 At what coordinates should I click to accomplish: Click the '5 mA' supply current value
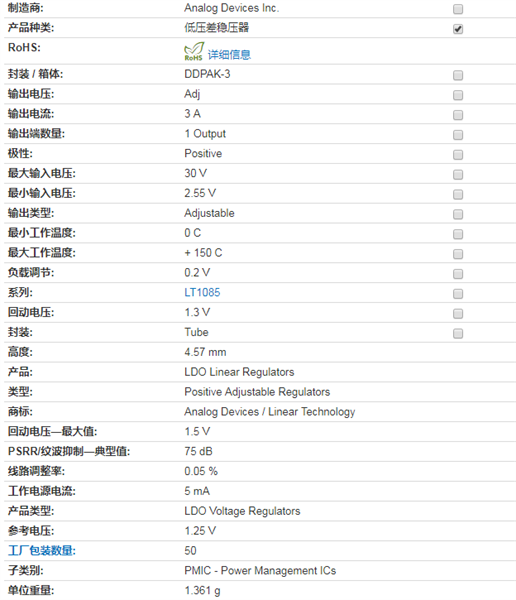[x=197, y=491]
